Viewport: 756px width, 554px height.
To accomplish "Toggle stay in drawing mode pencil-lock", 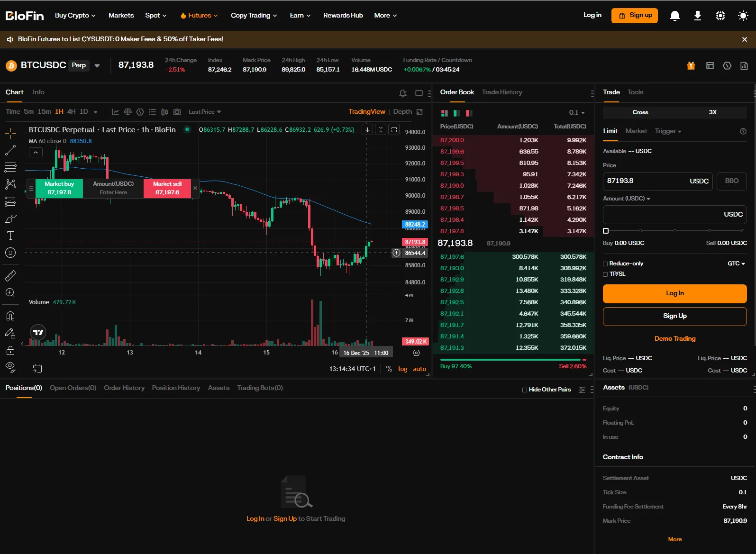I will coord(10,333).
